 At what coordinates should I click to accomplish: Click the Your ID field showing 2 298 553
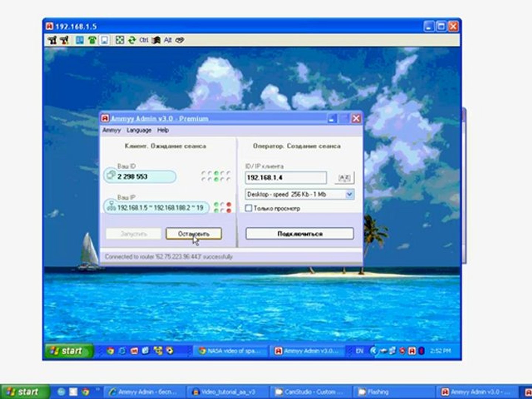pos(140,176)
